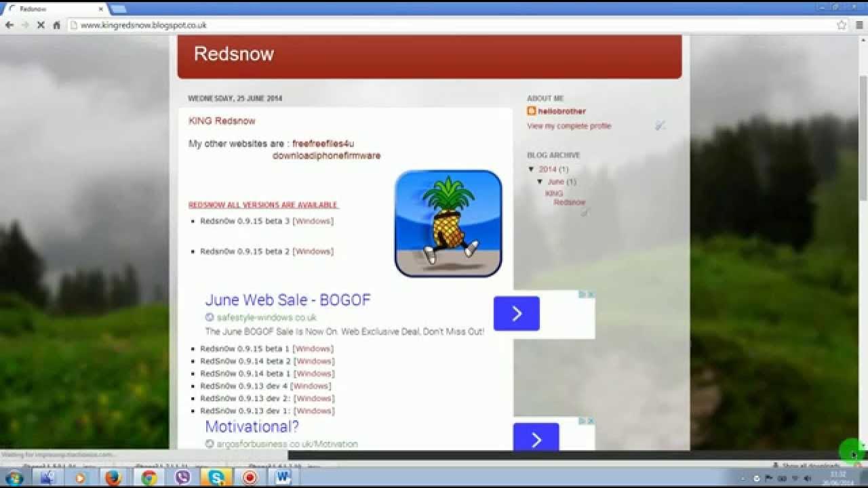Bookmark this page with the star icon
The height and width of the screenshot is (488, 868).
(842, 25)
